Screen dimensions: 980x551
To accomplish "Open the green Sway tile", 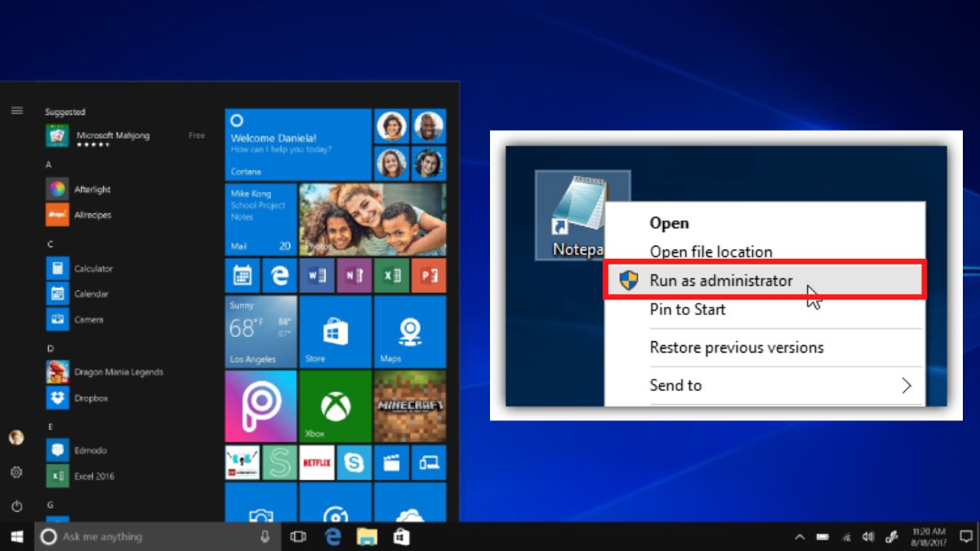I will point(279,463).
